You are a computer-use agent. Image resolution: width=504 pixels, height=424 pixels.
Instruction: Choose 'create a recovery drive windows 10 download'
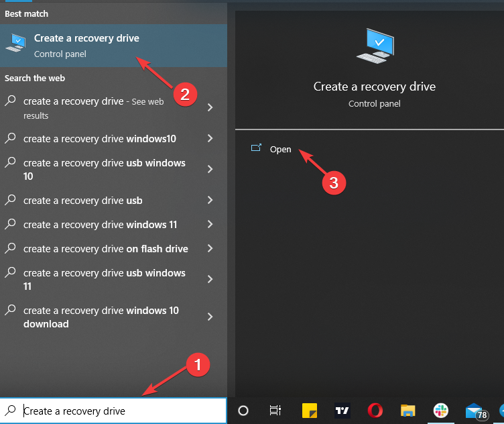click(x=101, y=317)
